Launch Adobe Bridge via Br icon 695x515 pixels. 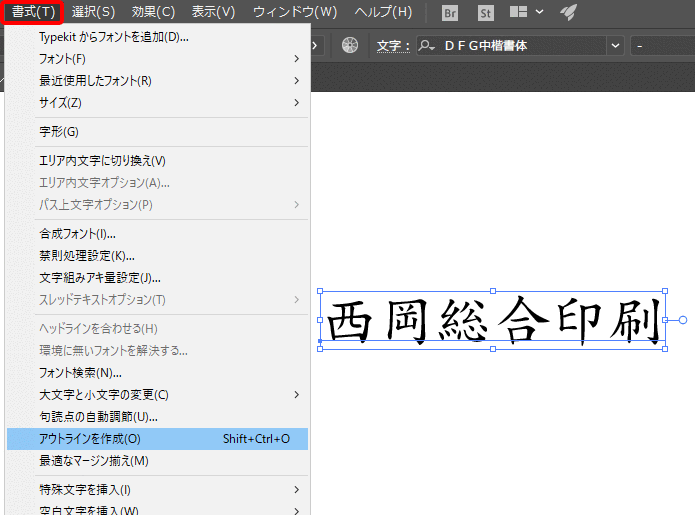tap(450, 13)
